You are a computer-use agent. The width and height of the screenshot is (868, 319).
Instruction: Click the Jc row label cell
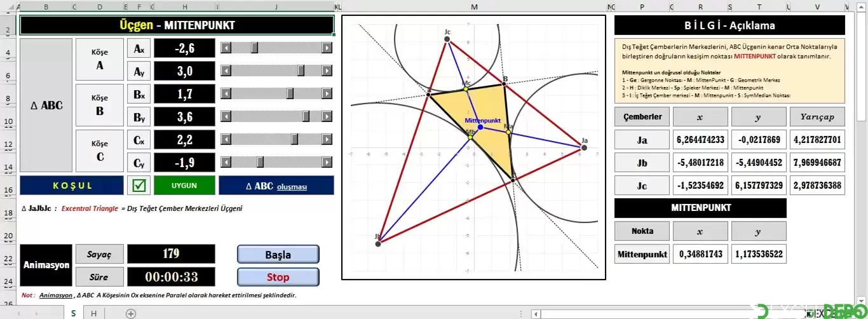(642, 186)
